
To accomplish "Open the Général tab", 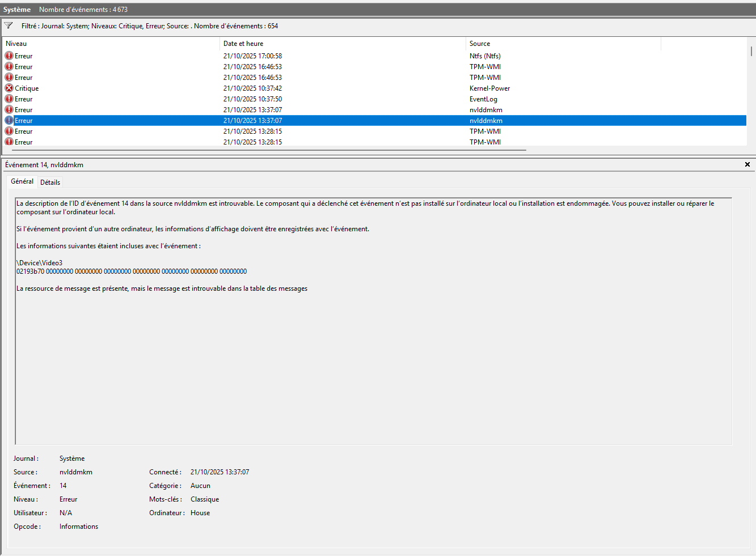I will (x=22, y=181).
